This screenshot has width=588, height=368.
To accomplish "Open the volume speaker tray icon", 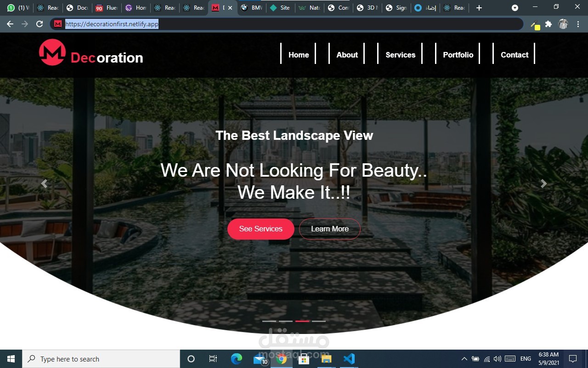I will point(498,359).
